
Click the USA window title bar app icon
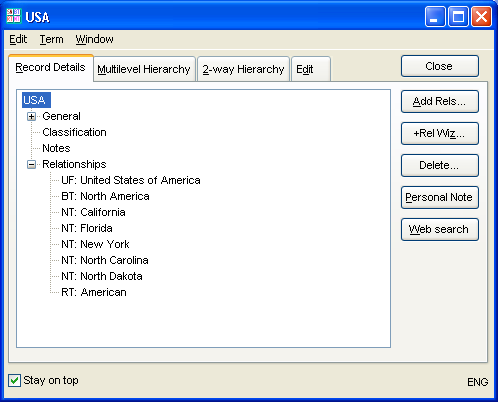(x=14, y=16)
